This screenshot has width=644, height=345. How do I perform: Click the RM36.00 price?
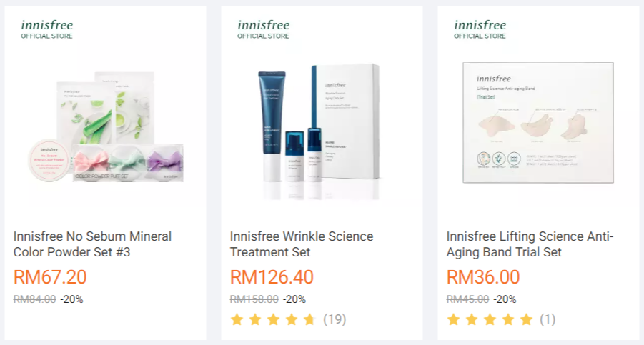click(483, 277)
